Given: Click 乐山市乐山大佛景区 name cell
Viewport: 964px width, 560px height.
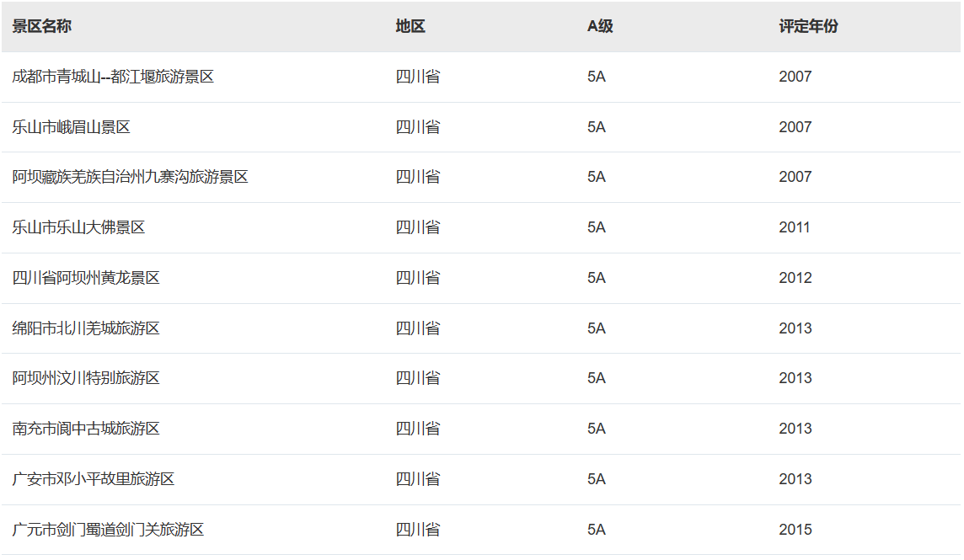Looking at the screenshot, I should pos(78,227).
